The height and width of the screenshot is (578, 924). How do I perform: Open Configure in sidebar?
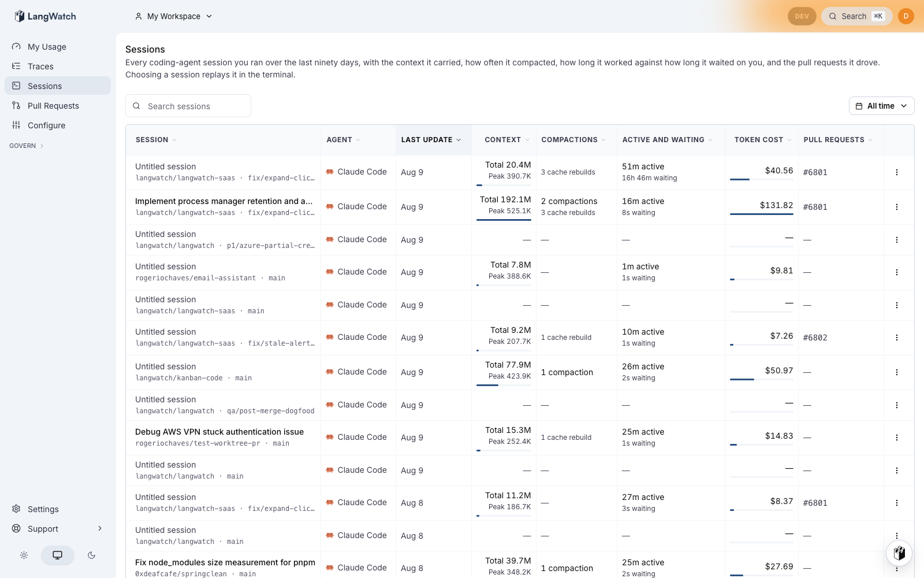[x=58, y=125]
